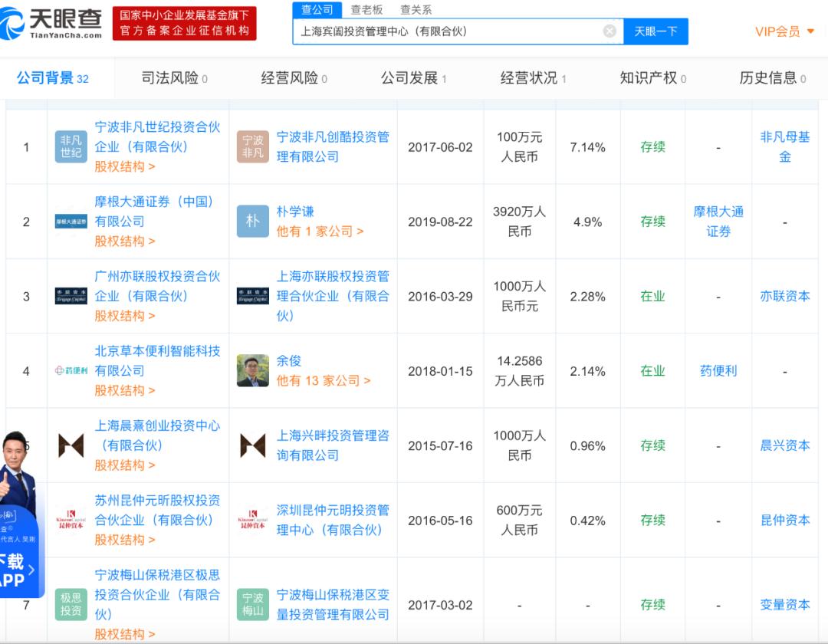Expand 他有 13 家公司 for 余俊
Screen dimensions: 828x644
[x=323, y=380]
